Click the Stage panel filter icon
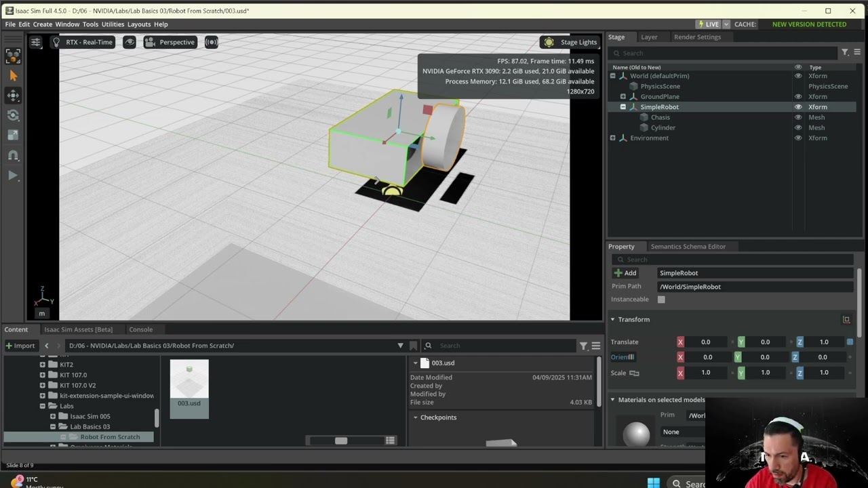The image size is (868, 488). click(x=845, y=52)
